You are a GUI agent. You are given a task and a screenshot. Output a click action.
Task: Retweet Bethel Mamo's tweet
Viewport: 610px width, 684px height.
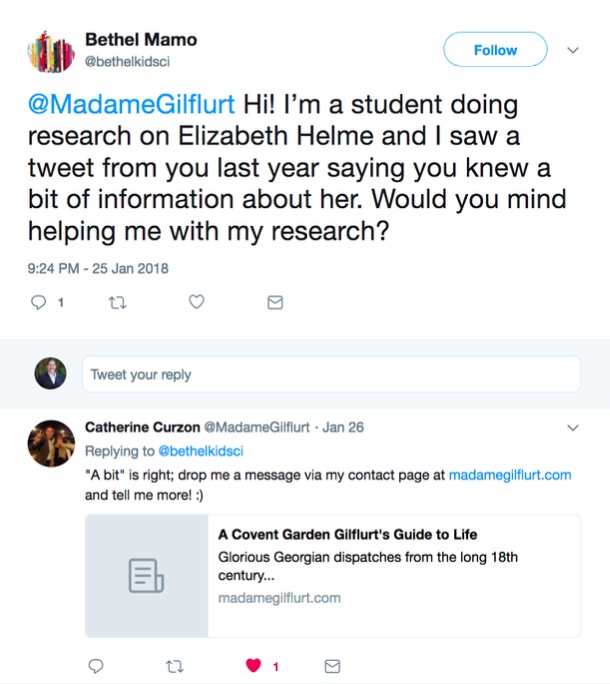118,302
